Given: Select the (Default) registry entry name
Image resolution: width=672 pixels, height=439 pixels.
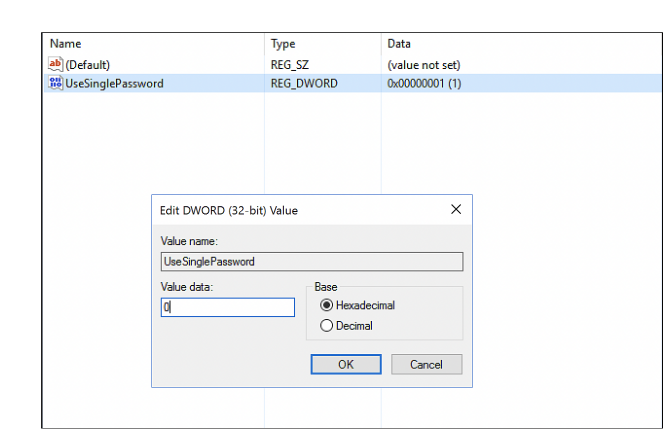Looking at the screenshot, I should click(x=87, y=65).
